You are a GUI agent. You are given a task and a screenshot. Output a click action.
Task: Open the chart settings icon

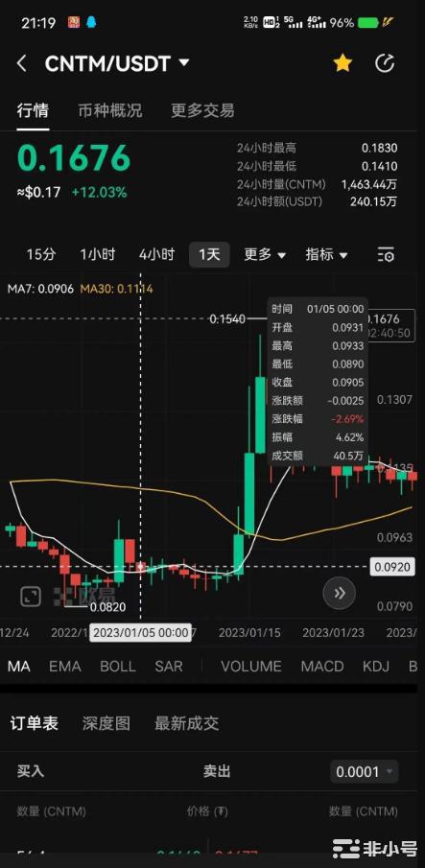386,254
